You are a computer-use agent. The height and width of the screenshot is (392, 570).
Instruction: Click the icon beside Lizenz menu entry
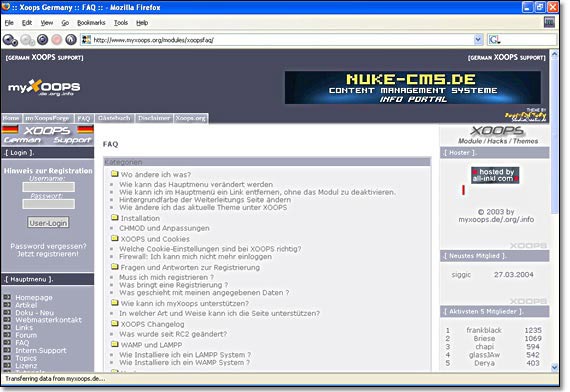coord(7,365)
